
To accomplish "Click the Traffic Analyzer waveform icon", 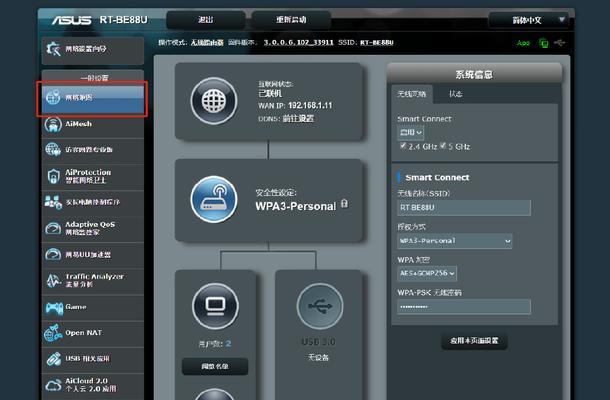I will [x=53, y=281].
